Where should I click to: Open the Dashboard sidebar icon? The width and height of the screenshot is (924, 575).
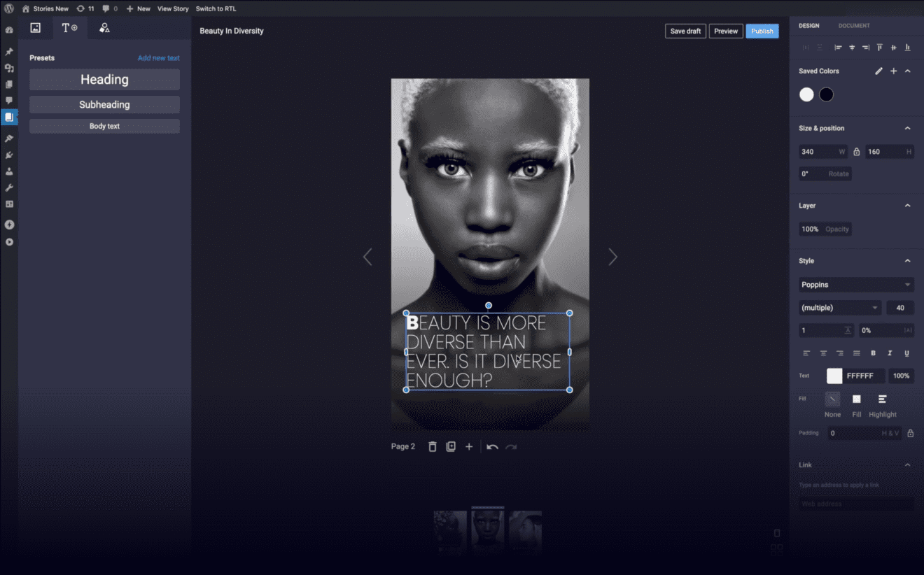pyautogui.click(x=9, y=31)
